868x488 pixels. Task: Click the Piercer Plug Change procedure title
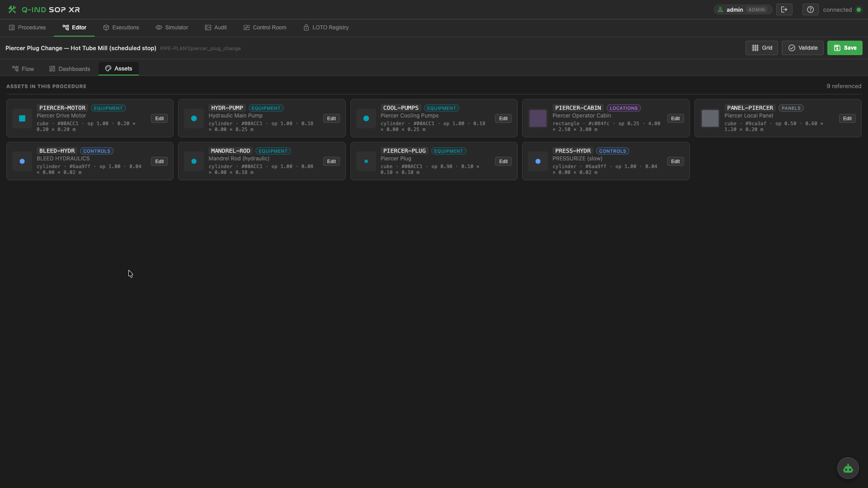pos(81,48)
